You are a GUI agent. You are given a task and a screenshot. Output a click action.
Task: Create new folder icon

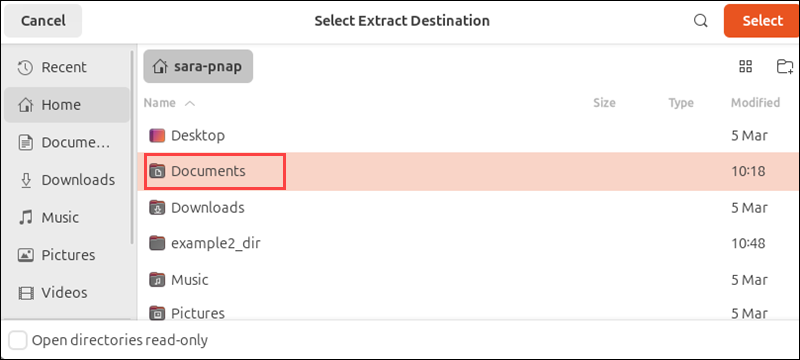[785, 66]
